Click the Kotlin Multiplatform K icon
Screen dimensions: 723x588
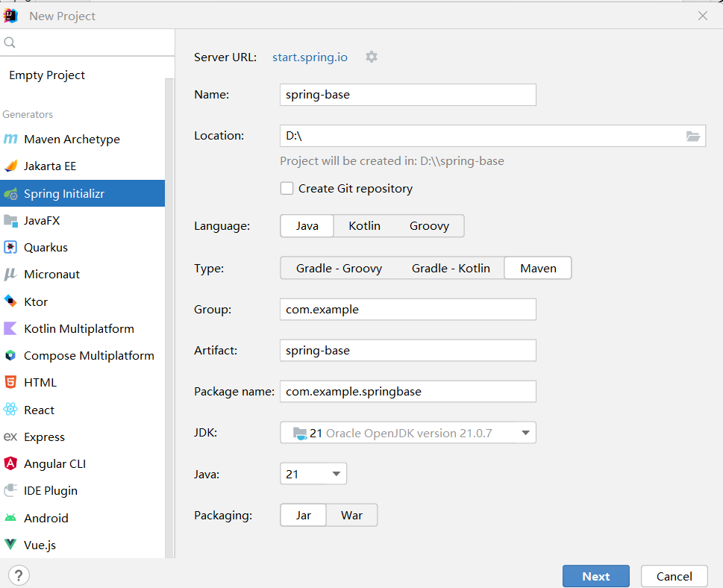click(10, 328)
